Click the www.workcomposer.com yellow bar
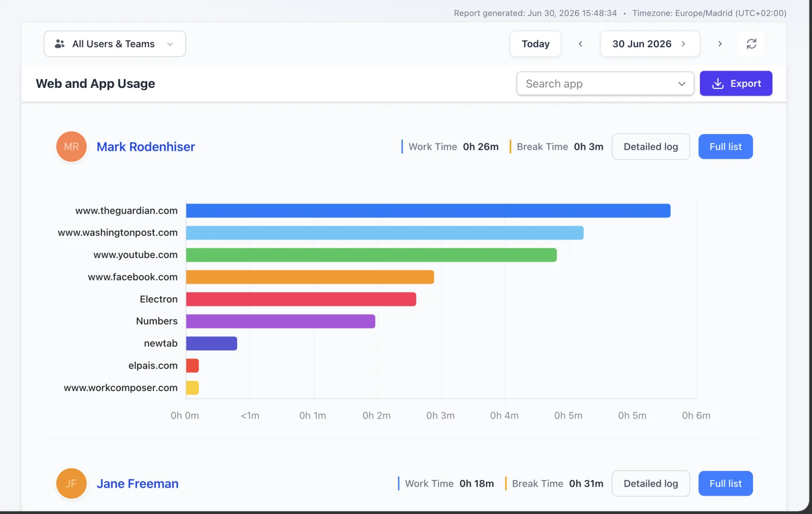812x514 pixels. tap(192, 388)
